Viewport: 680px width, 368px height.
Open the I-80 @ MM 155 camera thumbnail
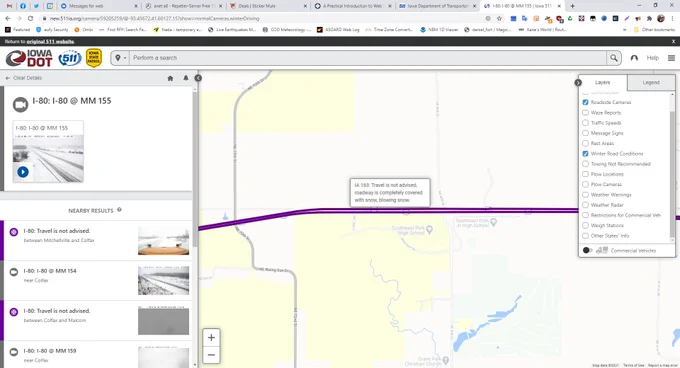pos(48,152)
